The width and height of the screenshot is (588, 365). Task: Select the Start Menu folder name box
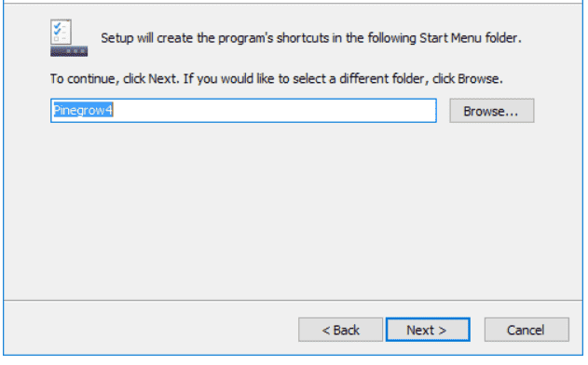(x=243, y=111)
